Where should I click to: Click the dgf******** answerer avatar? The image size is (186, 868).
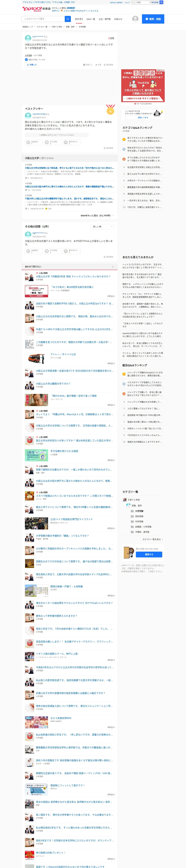pos(28,235)
